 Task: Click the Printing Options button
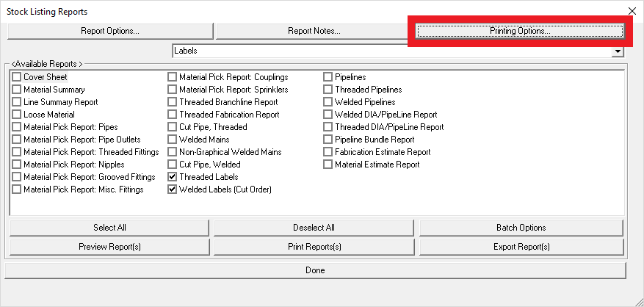tap(520, 31)
